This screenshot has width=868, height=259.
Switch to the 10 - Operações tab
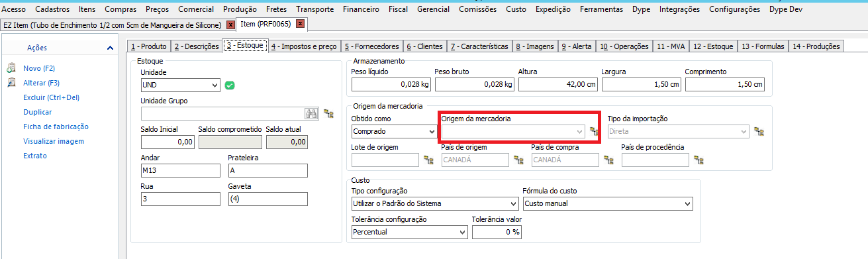(624, 46)
